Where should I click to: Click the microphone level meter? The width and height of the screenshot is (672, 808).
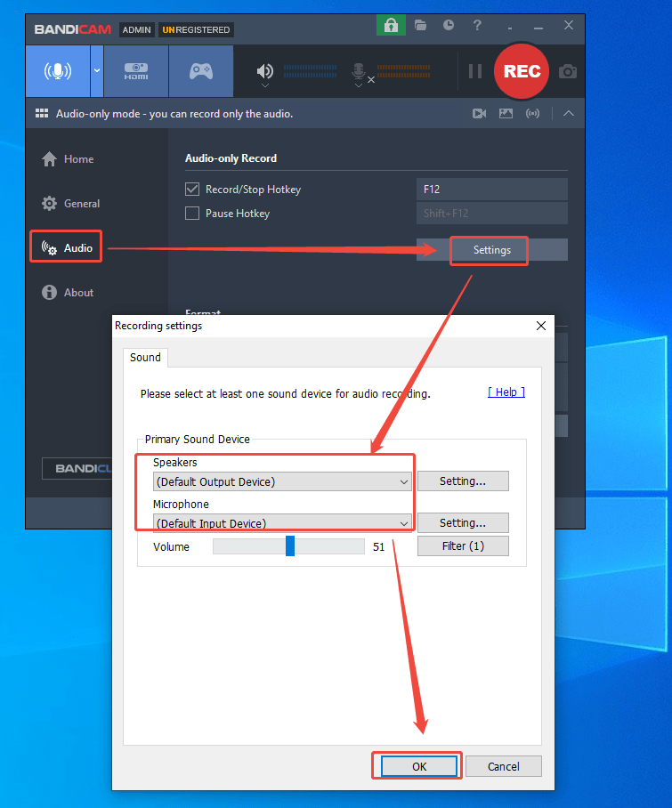[403, 71]
